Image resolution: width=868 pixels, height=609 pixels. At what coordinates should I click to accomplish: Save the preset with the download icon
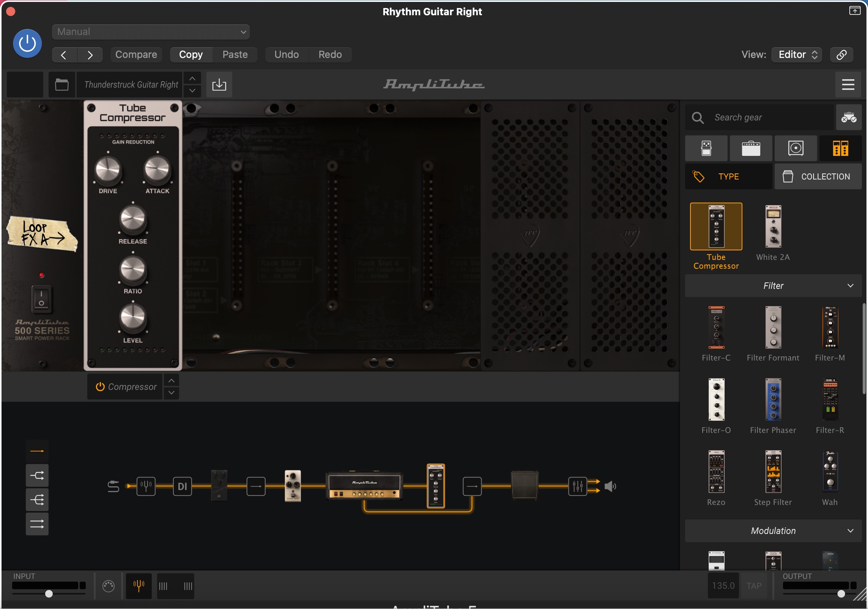[x=219, y=84]
